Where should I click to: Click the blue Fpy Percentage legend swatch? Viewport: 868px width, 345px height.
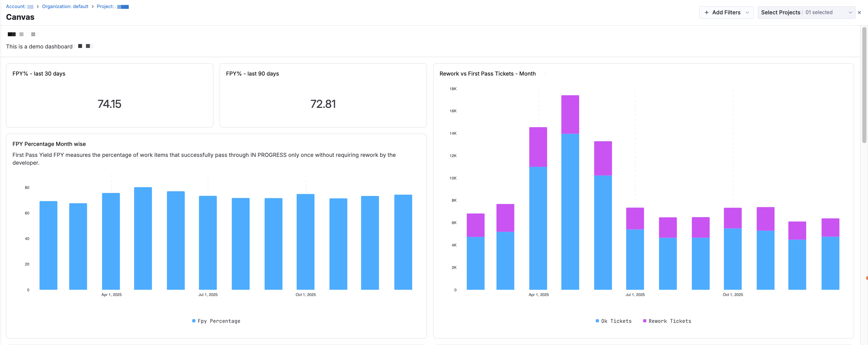194,321
